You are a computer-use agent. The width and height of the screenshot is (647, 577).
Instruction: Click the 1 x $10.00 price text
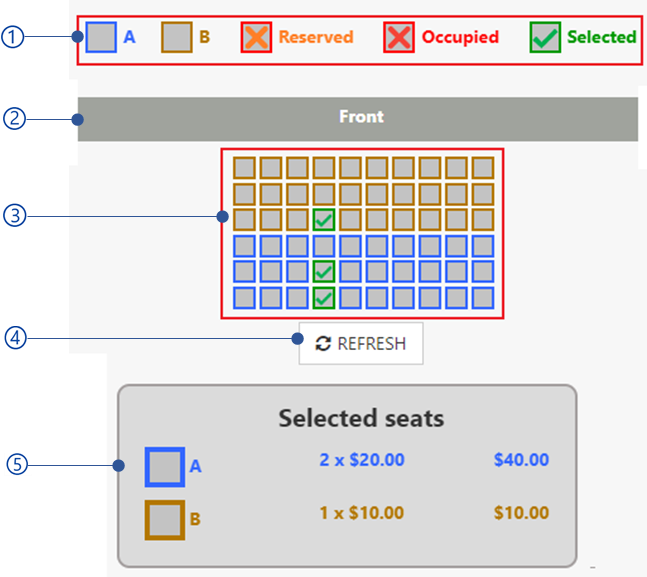pos(361,513)
